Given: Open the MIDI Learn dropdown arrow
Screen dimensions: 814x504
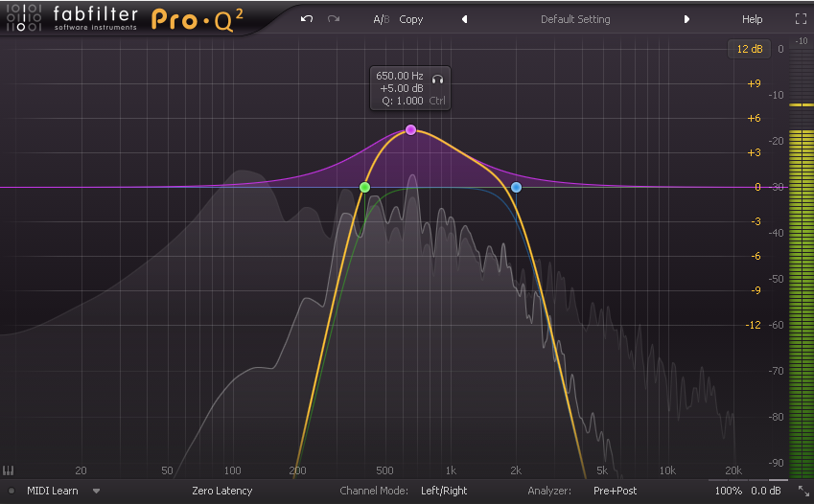Looking at the screenshot, I should [97, 491].
